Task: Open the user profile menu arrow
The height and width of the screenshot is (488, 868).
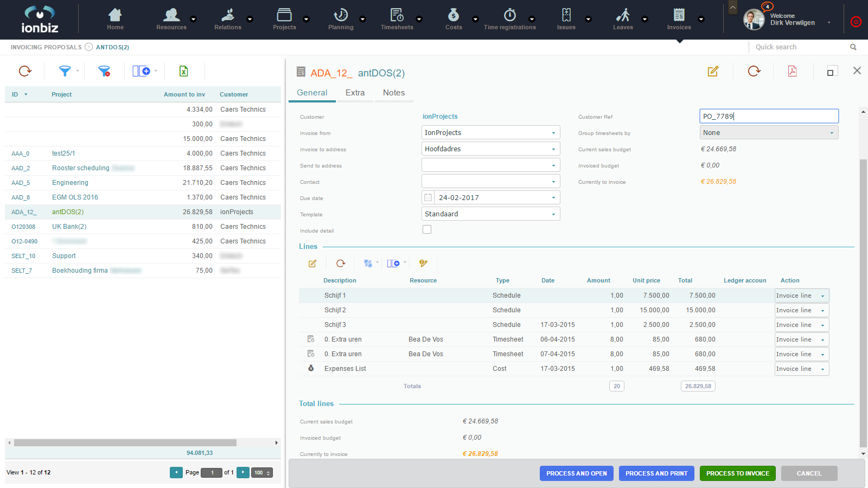Action: (x=829, y=22)
